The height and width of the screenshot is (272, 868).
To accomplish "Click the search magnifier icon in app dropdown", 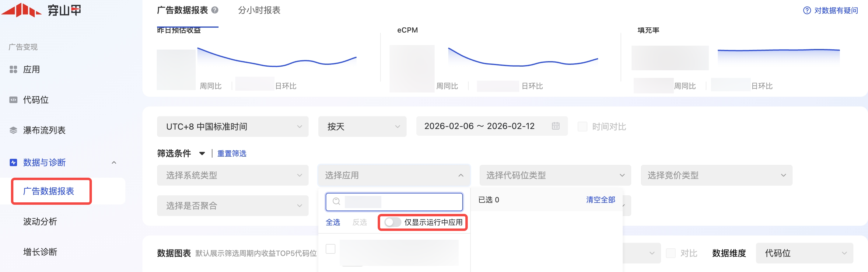I will (336, 201).
